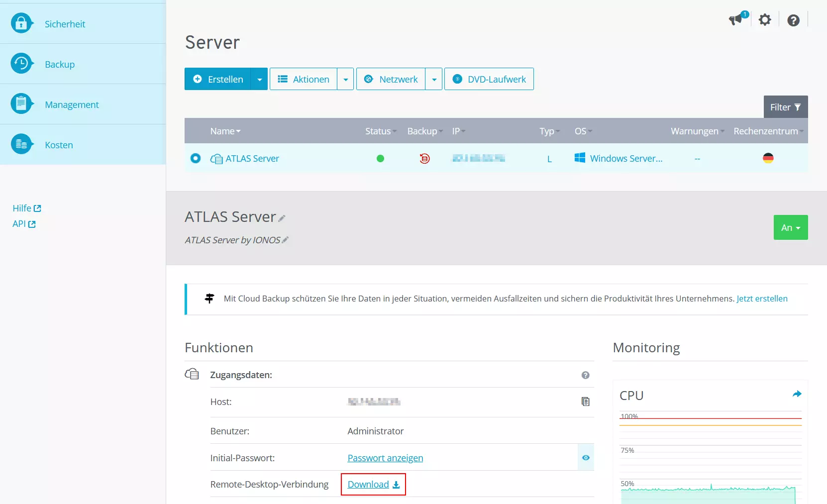Download the Remote-Desktop-Verbindung file
Viewport: 827px width, 504px height.
(x=373, y=484)
